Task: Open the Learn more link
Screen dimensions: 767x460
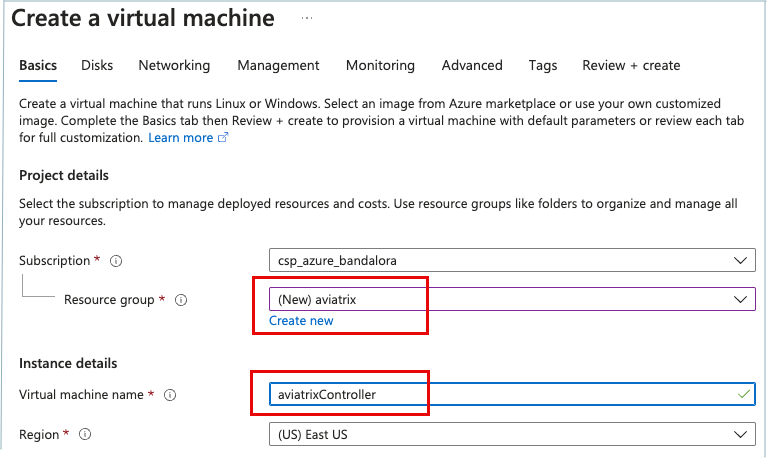Action: [180, 138]
